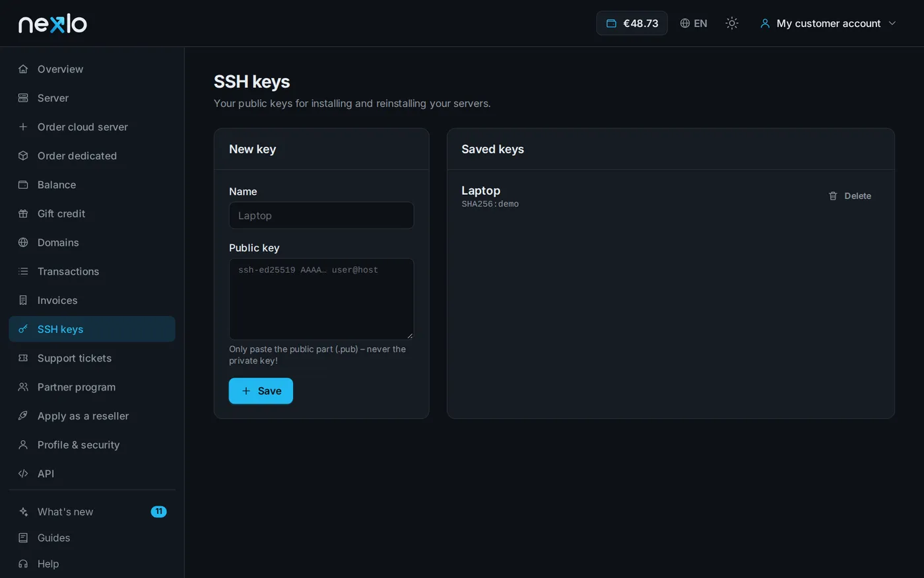Click the globe icon beside Domains

click(x=23, y=242)
